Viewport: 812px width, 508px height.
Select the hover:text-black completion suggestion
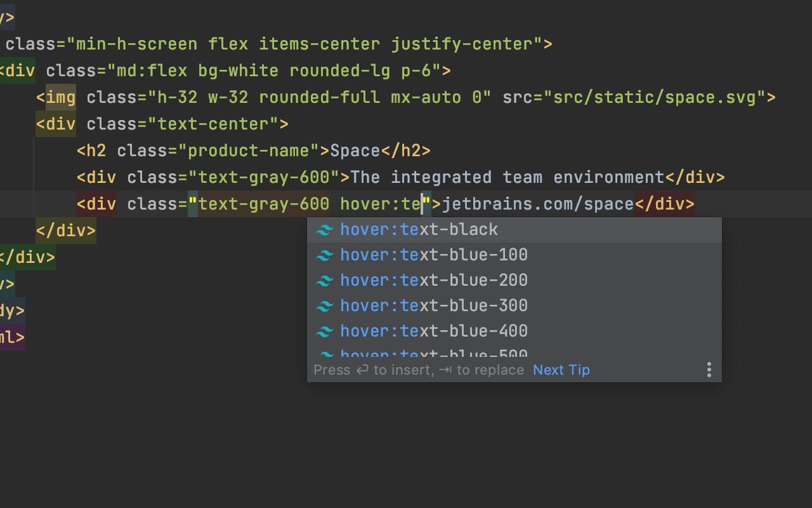click(x=419, y=230)
